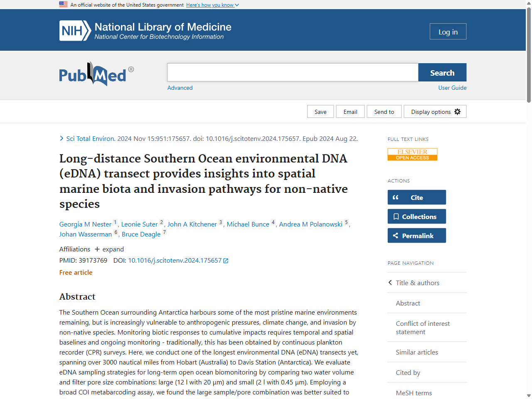The height and width of the screenshot is (399, 532).
Task: Expand the journal citation chevron for Sci Total Environ
Action: coord(62,139)
